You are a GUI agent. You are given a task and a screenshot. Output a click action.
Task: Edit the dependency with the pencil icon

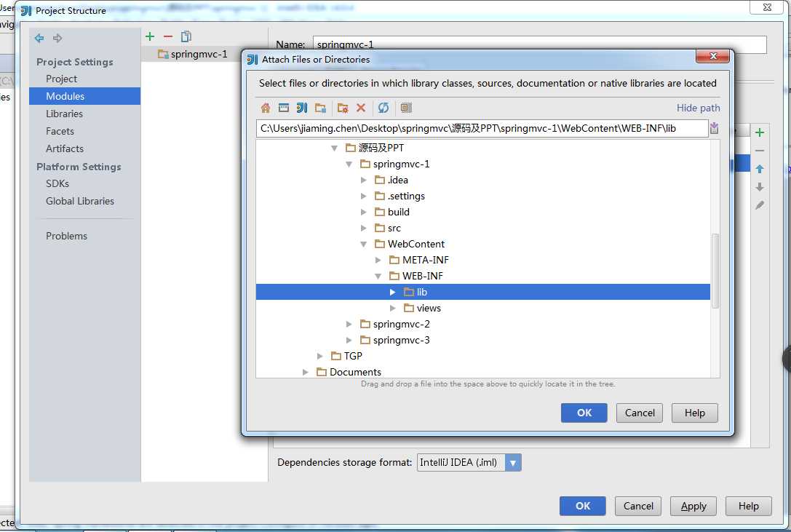(x=760, y=205)
